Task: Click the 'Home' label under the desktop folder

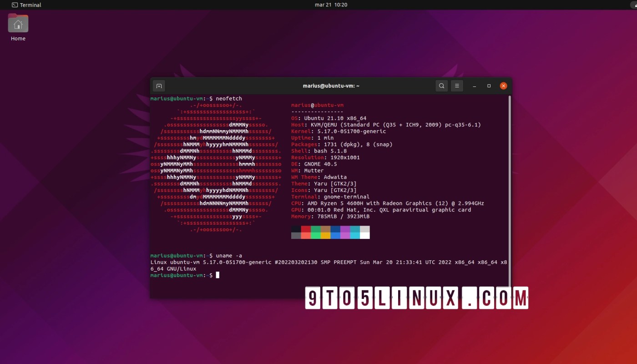Action: coord(18,39)
